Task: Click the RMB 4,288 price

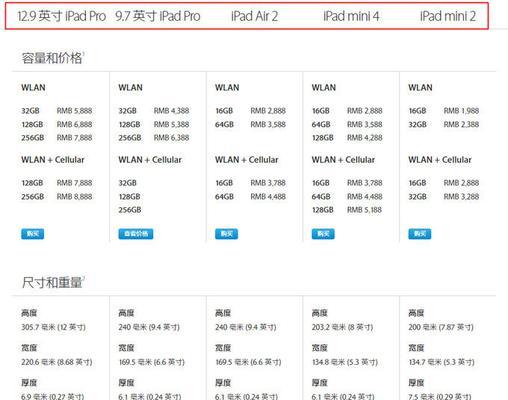Action: click(365, 138)
